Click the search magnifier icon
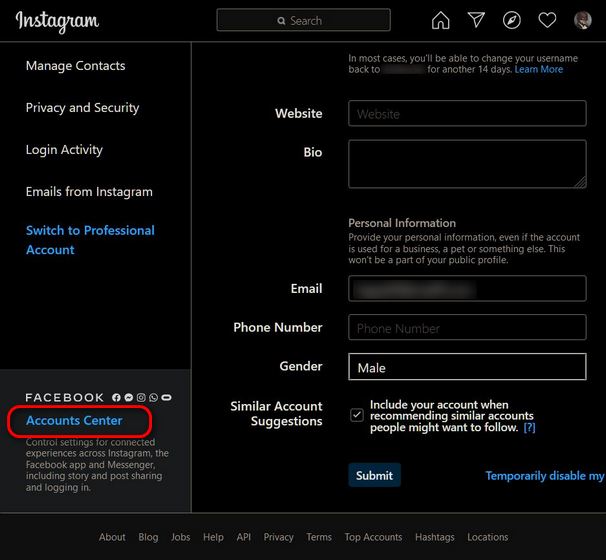The width and height of the screenshot is (606, 560). point(281,21)
